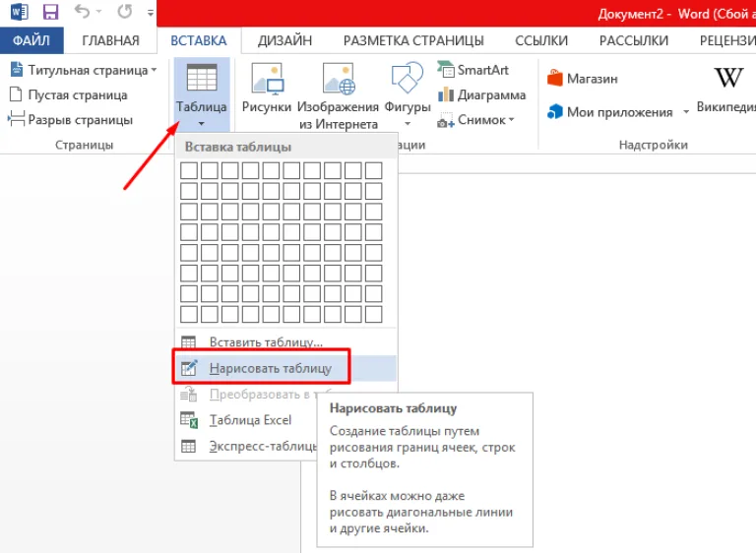Screen dimensions: 756x553
Task: Click the Разрыв страницы break icon
Action: coord(16,119)
